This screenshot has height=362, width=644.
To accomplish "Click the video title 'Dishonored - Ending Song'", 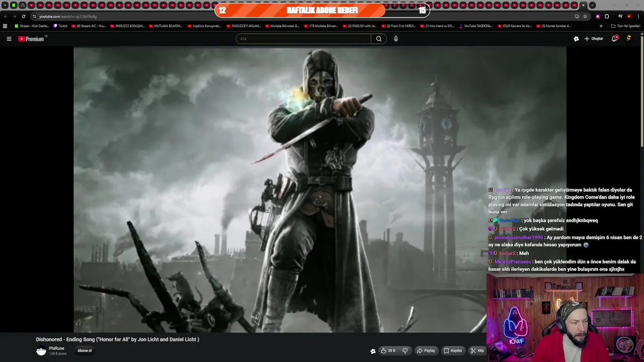I will tap(117, 339).
